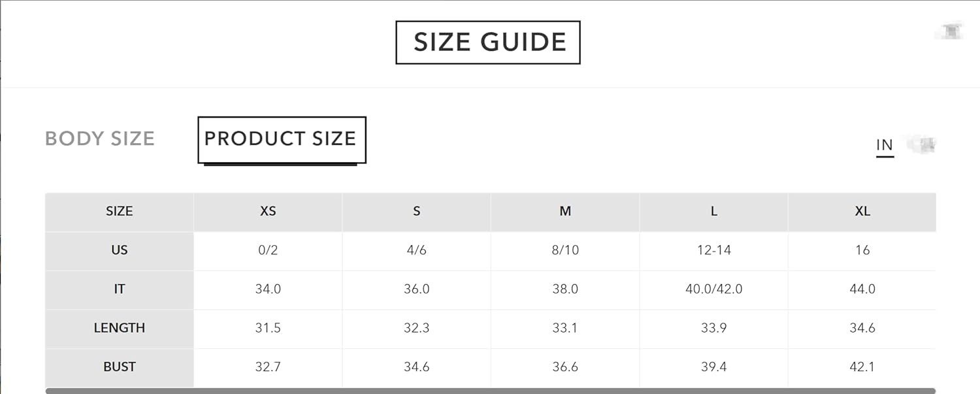Screen dimensions: 980x394
Task: Click the 42.1 bust value for XL
Action: pos(862,367)
